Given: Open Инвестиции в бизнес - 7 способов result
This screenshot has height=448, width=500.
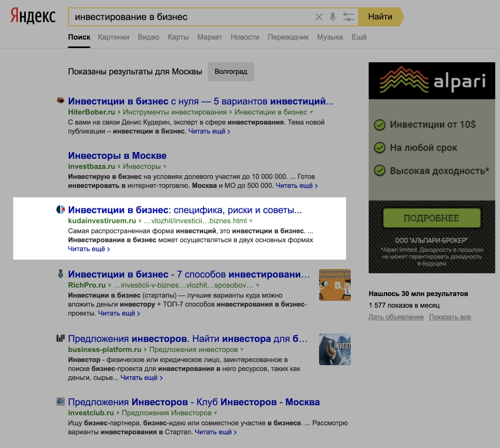Looking at the screenshot, I should (189, 274).
